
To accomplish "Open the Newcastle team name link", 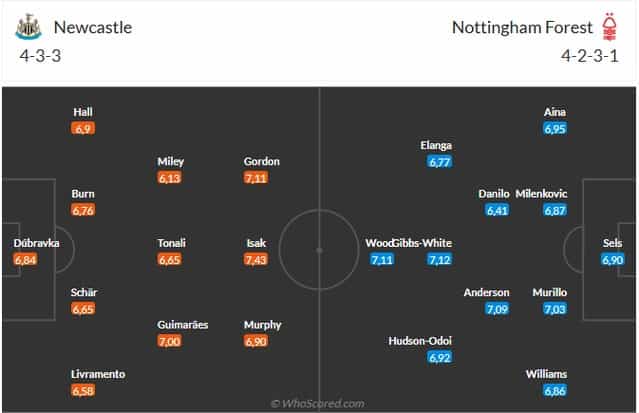I will (x=93, y=27).
